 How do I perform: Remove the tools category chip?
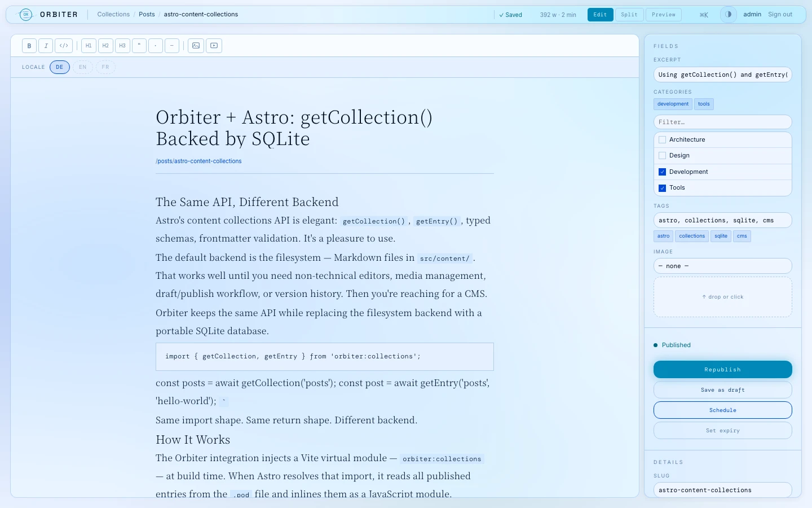click(704, 104)
